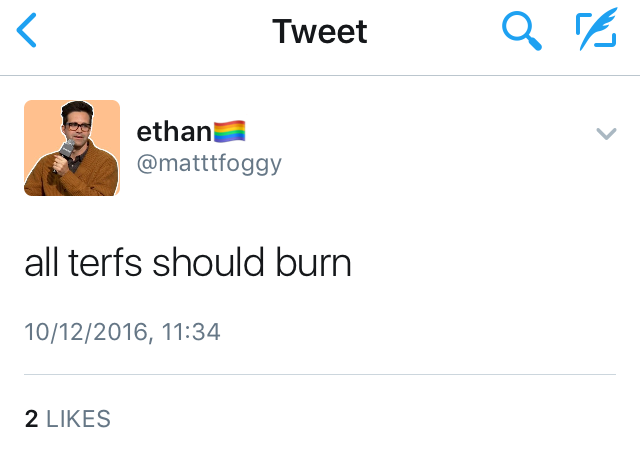This screenshot has height=460, width=640.
Task: Select the tweet text "all terfs should burn"
Action: [x=188, y=262]
